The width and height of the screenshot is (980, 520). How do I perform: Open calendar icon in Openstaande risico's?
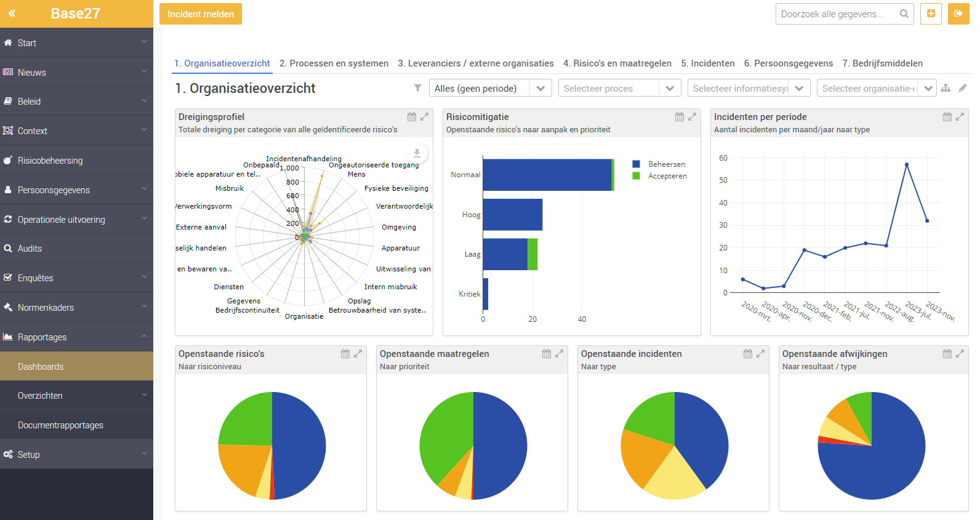coord(345,354)
